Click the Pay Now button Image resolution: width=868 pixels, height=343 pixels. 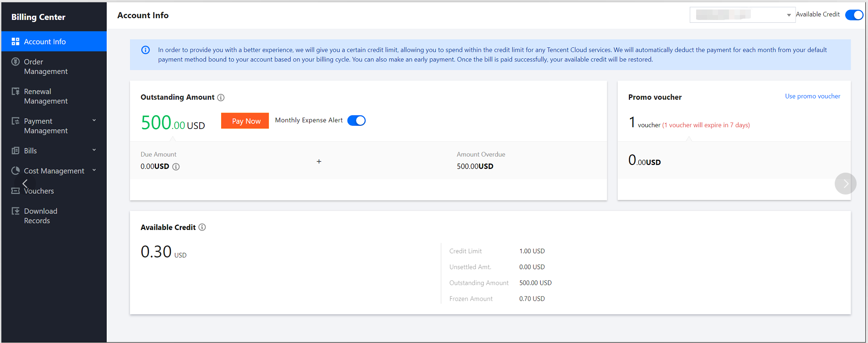tap(245, 121)
